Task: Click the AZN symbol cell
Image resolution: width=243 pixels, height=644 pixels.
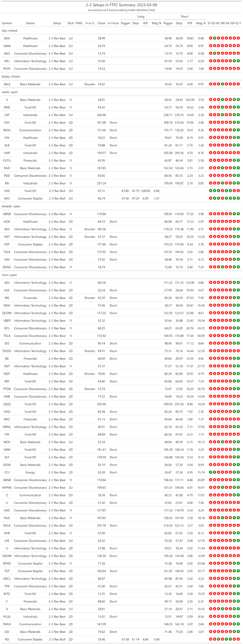Action: tap(7, 221)
